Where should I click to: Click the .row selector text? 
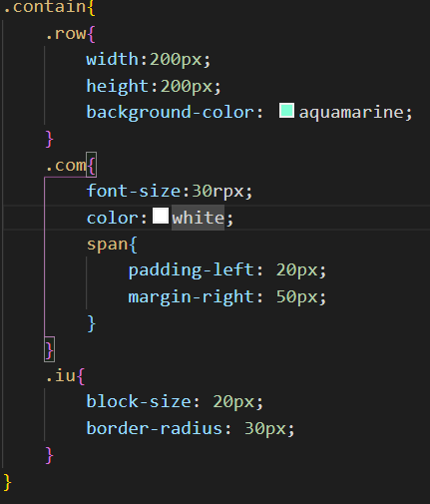[x=66, y=34]
